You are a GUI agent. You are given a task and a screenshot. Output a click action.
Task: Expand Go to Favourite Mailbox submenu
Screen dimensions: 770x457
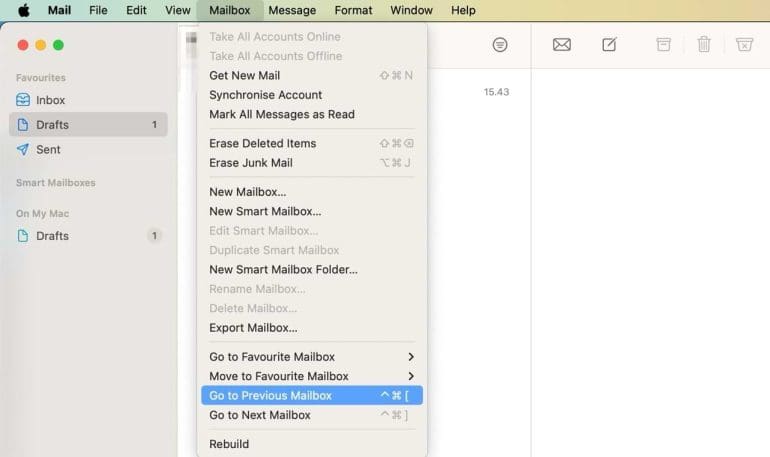(x=312, y=357)
